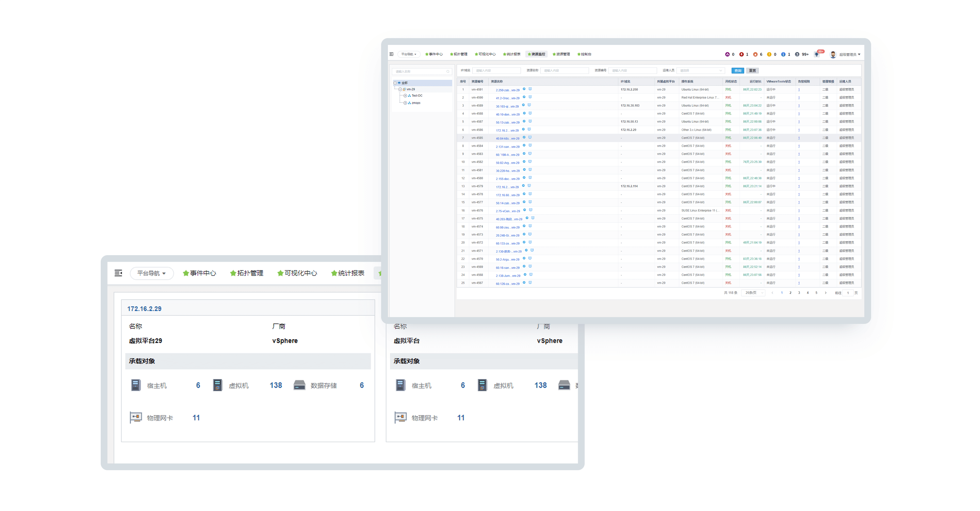
Task: Open the 25条/页 page size dropdown
Action: [753, 293]
